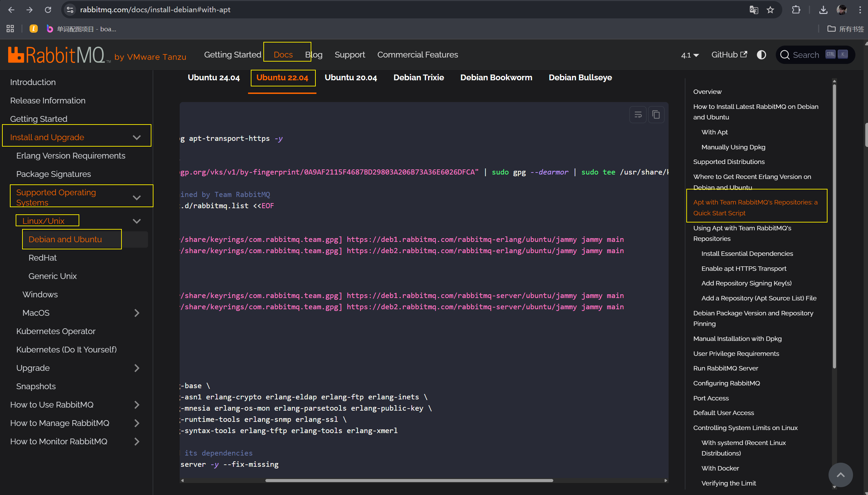The image size is (868, 495).
Task: Open Chrome downloads icon
Action: 823,10
